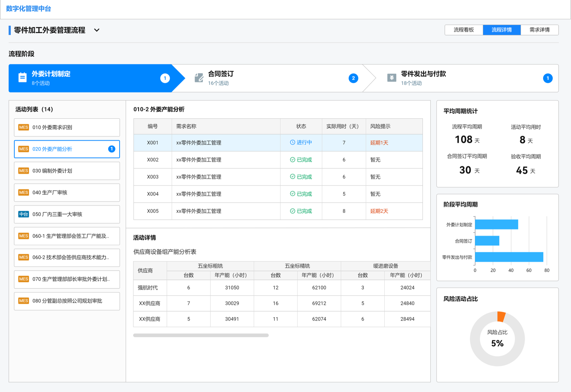Click the 五坐标粗铣 header cell
Viewport: 571px width, 392px height.
210,266
